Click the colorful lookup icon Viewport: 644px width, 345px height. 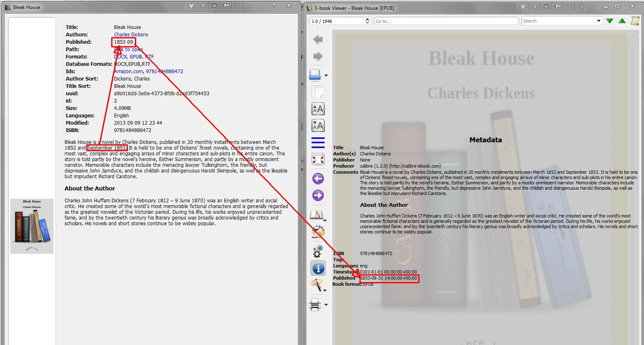[318, 232]
